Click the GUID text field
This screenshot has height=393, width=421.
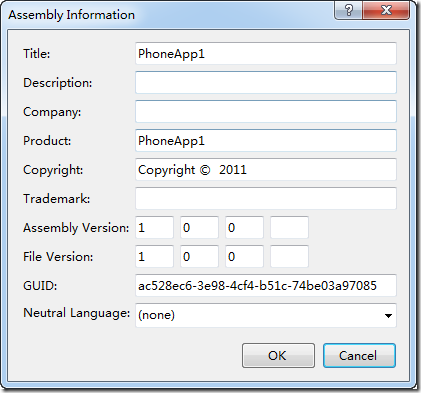[x=266, y=285]
